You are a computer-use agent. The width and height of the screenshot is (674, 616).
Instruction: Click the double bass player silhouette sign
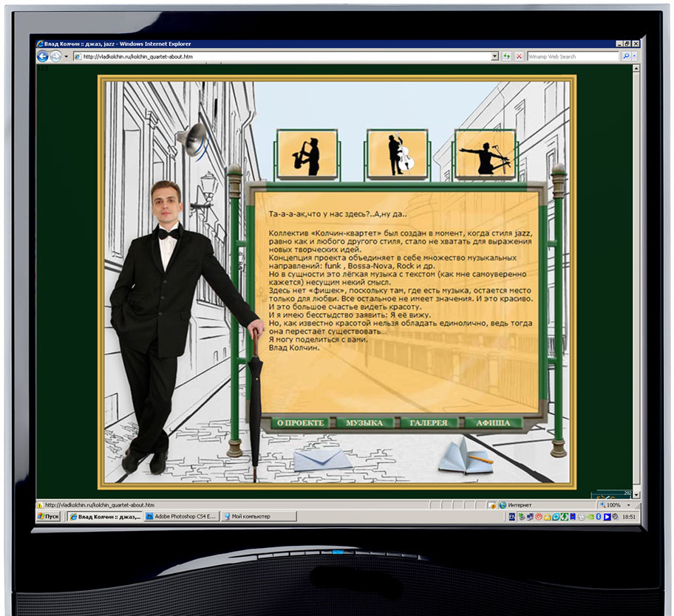398,154
